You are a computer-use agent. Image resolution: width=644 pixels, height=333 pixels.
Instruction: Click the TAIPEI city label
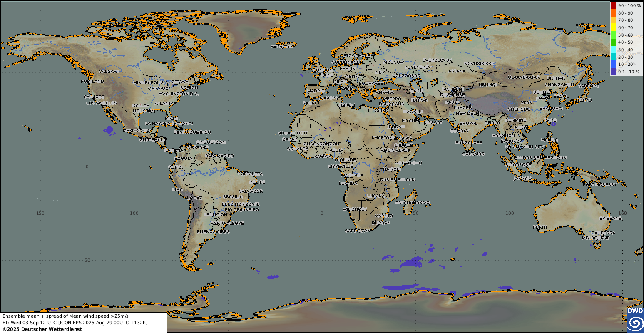tap(550, 119)
